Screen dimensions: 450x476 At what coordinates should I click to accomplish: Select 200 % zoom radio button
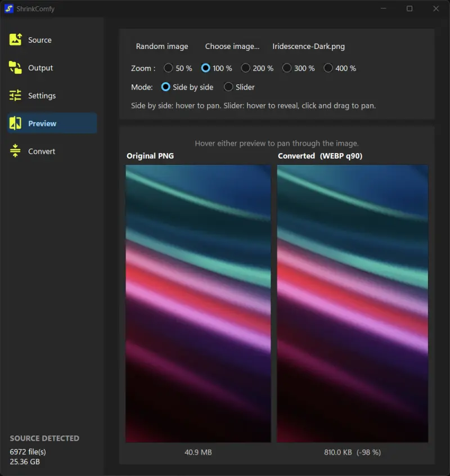pos(245,68)
